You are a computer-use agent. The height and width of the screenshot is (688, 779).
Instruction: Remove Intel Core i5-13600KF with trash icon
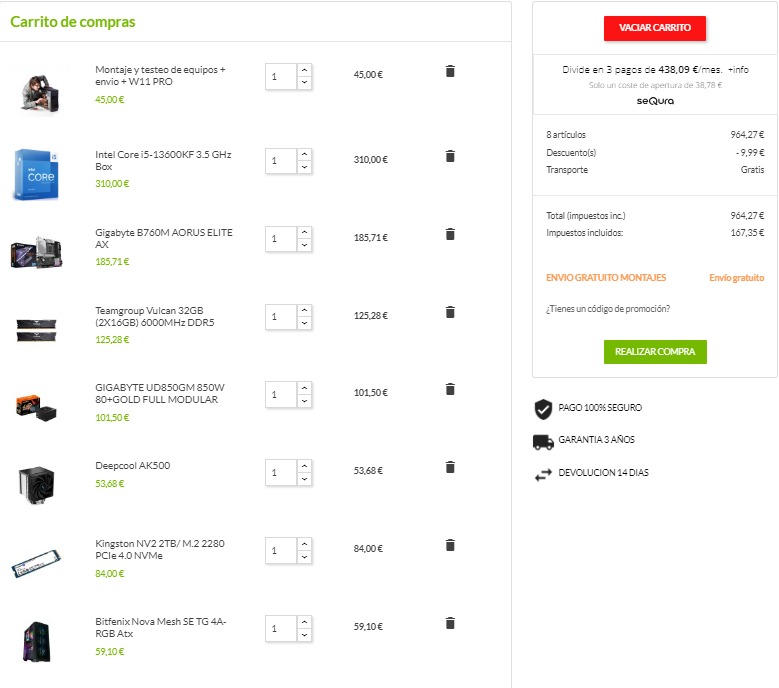coord(450,156)
